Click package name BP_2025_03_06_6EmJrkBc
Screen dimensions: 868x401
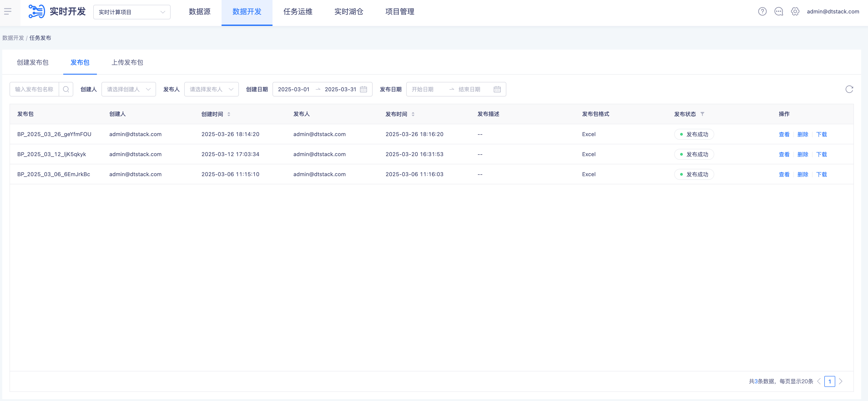tap(54, 174)
